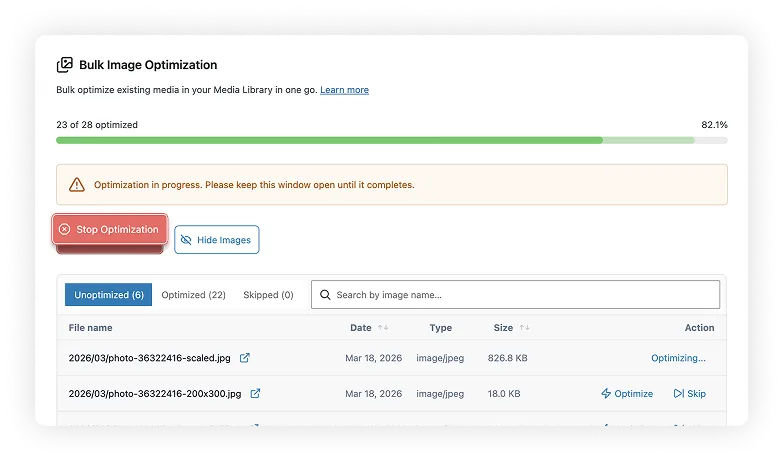Click the circled X icon on Stop Optimization
This screenshot has width=784, height=461.
(65, 229)
